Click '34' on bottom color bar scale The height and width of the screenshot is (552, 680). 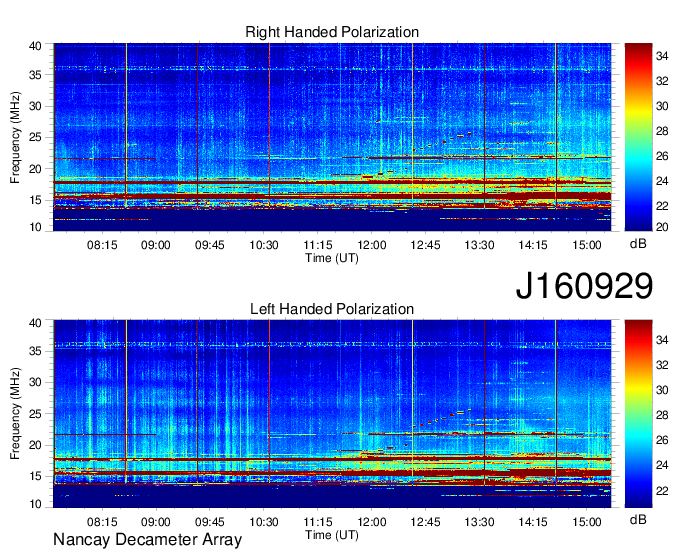pyautogui.click(x=662, y=340)
